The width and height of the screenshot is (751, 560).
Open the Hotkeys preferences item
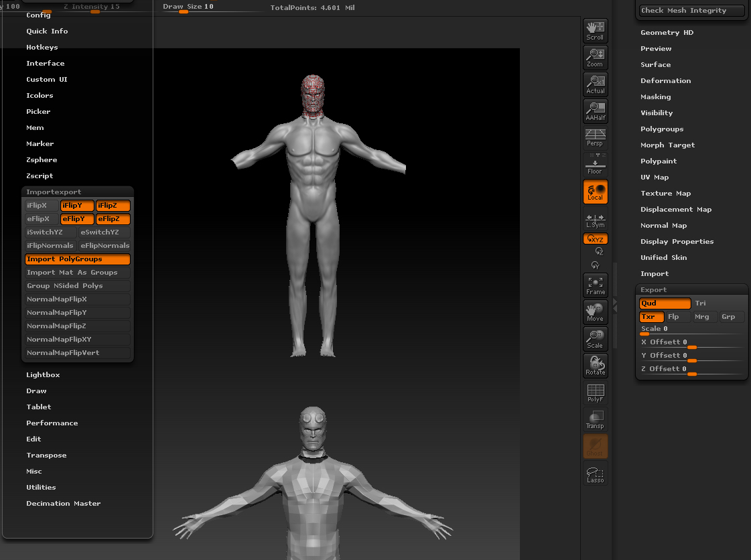(x=42, y=48)
